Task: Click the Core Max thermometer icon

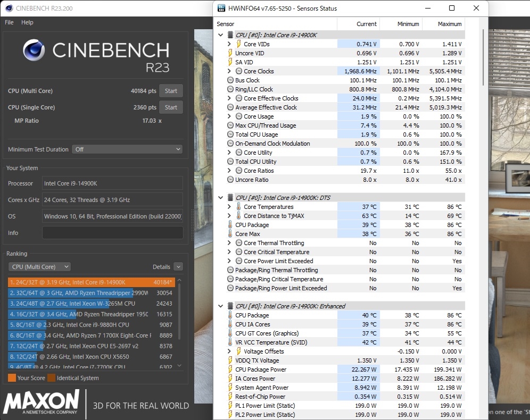Action: [x=230, y=233]
